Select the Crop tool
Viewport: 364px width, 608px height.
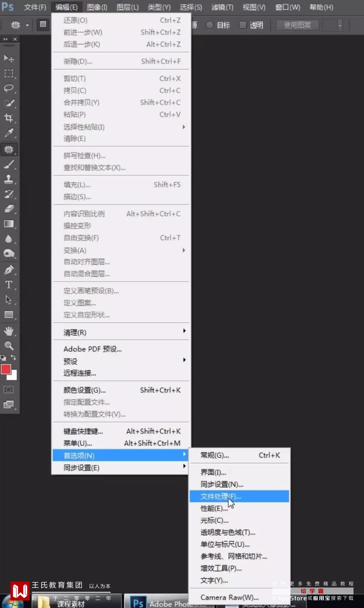point(9,118)
